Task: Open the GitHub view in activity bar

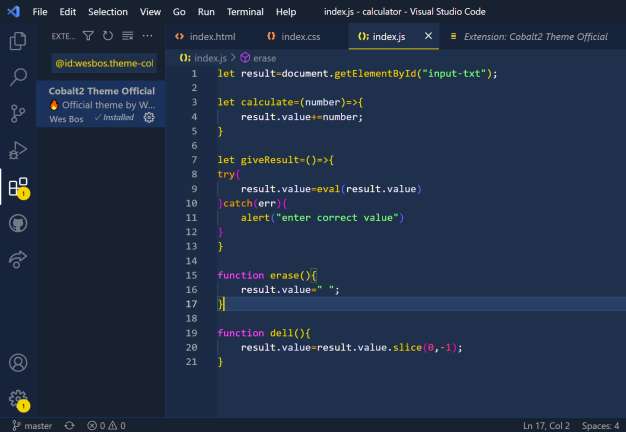Action: pyautogui.click(x=18, y=223)
